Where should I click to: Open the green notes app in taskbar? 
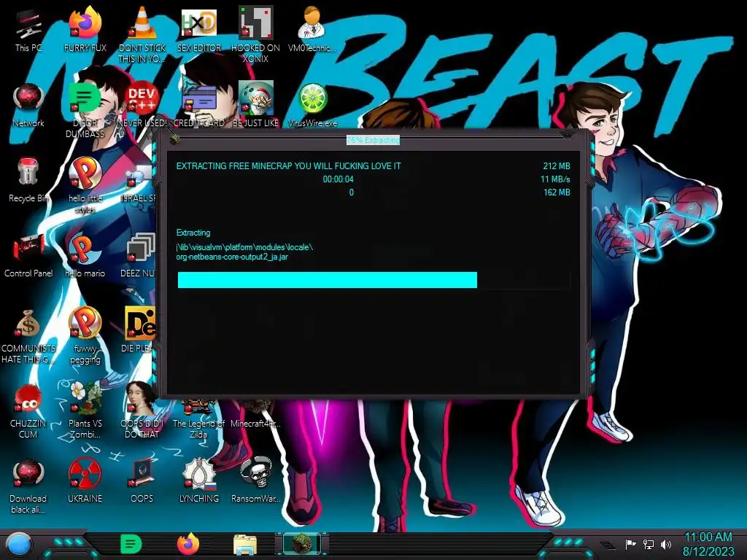tap(131, 544)
